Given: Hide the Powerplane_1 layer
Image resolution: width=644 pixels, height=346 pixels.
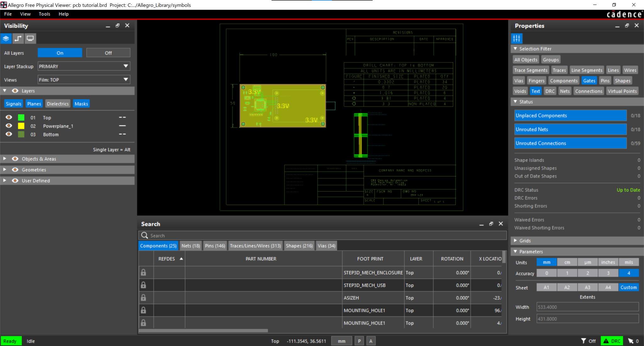Looking at the screenshot, I should pyautogui.click(x=8, y=125).
